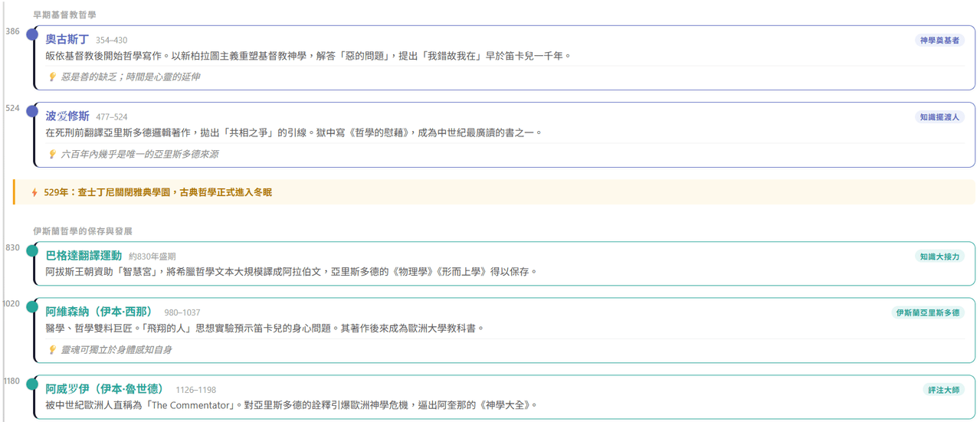Click the description starting 被中世紀歐洲人直稱為
980x422 pixels.
[292, 405]
